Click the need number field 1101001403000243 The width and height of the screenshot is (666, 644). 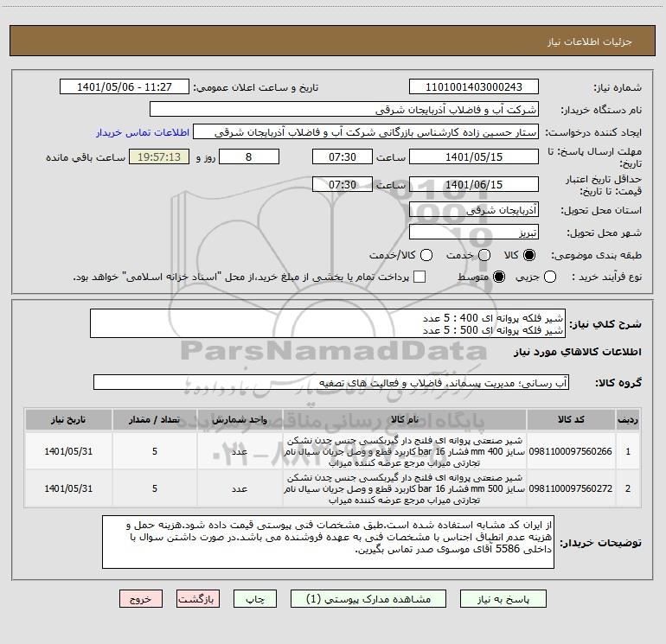474,87
